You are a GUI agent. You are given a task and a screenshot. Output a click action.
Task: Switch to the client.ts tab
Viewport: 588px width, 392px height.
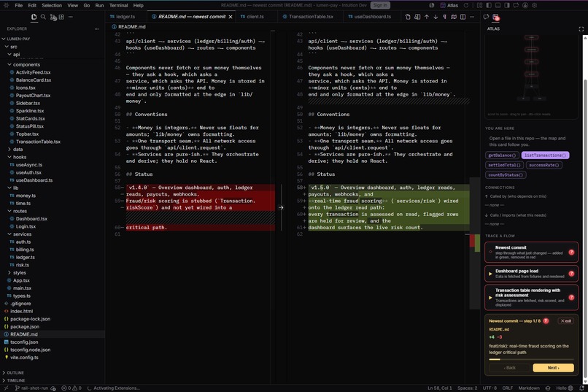pyautogui.click(x=255, y=17)
